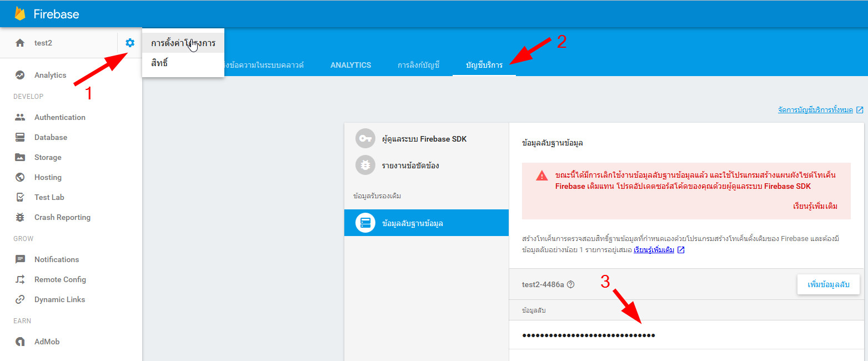Click the DEVELOP section heading
This screenshot has width=868, height=361.
28,97
